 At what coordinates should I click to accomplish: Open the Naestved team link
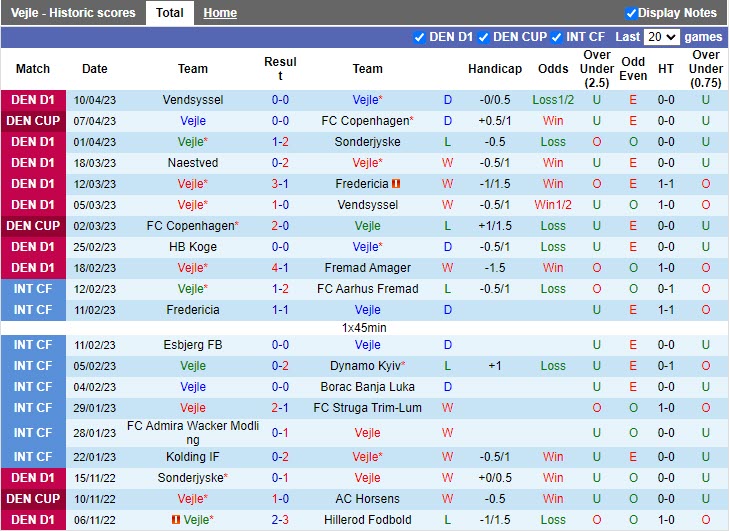coord(193,163)
